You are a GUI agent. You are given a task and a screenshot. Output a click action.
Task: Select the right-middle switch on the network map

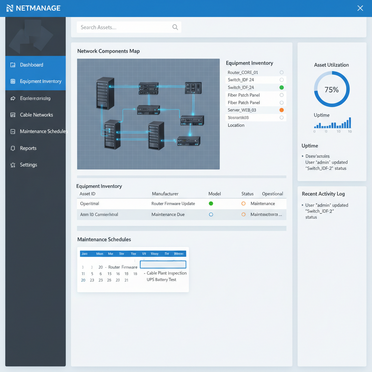192,120
